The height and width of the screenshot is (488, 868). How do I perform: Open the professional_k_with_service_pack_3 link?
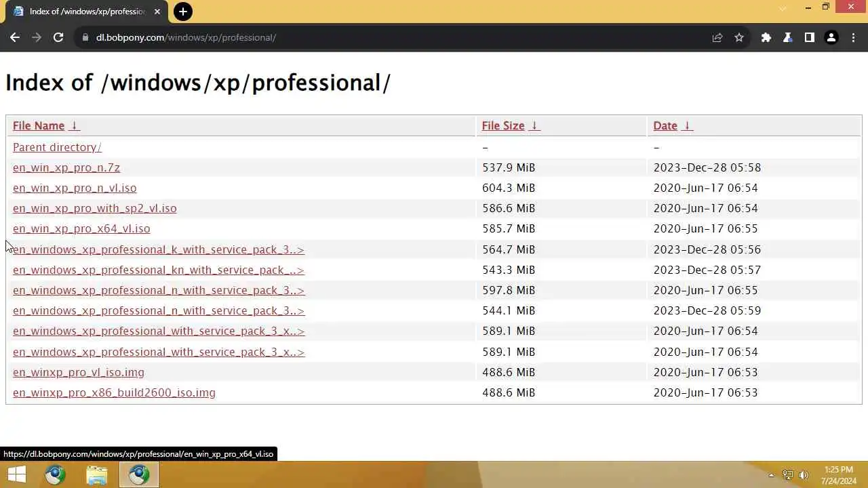coord(159,249)
